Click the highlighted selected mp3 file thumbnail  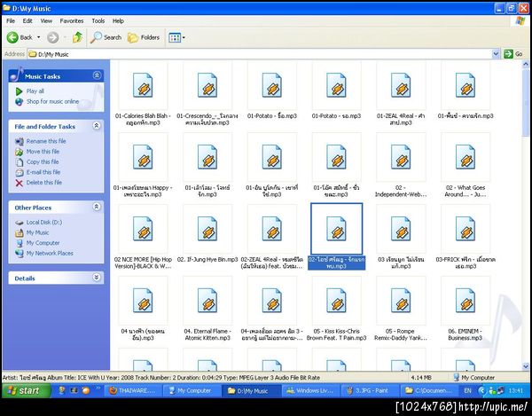(x=336, y=229)
